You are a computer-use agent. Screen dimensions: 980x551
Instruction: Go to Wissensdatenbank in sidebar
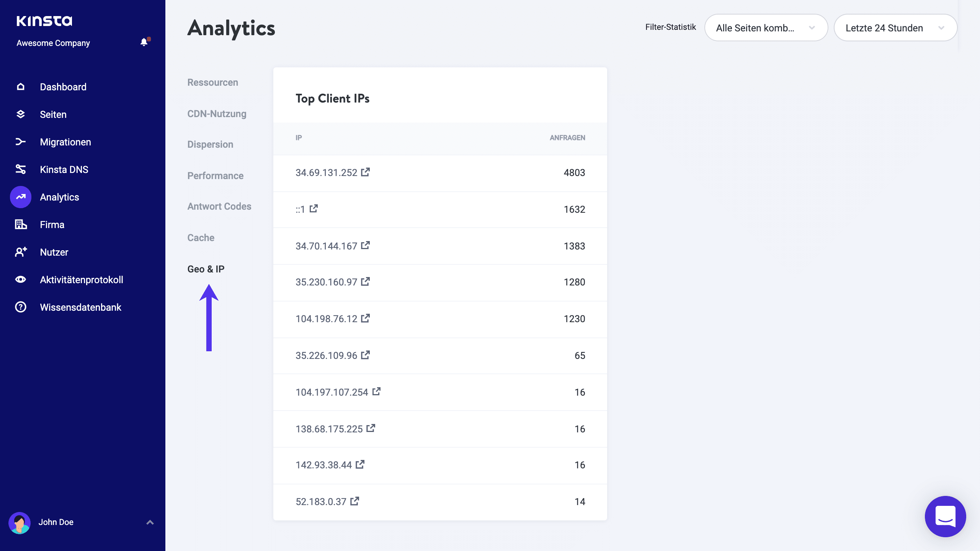coord(80,307)
